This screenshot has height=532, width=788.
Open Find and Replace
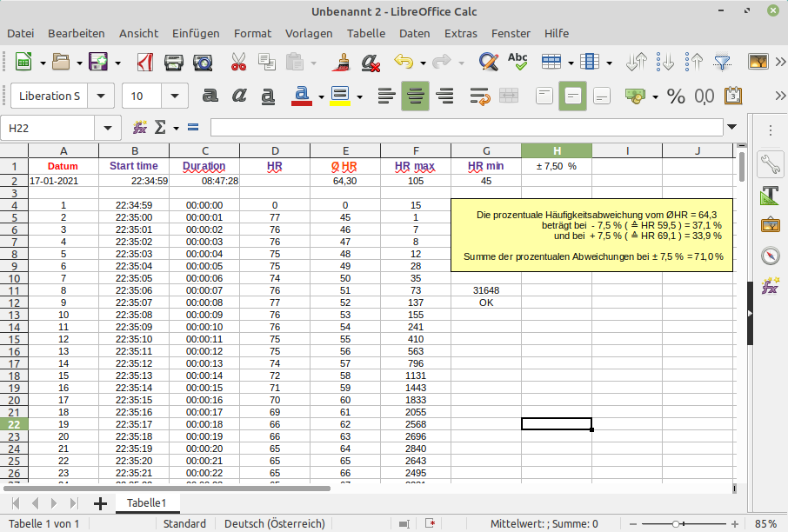click(488, 63)
